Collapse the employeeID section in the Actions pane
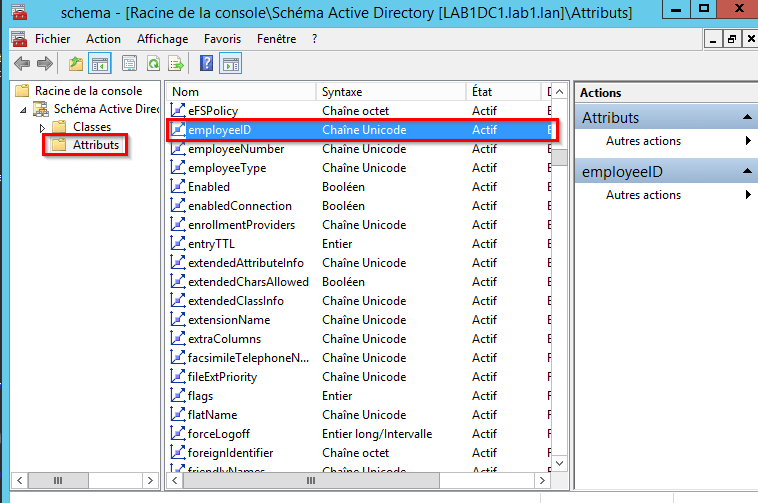 click(747, 171)
